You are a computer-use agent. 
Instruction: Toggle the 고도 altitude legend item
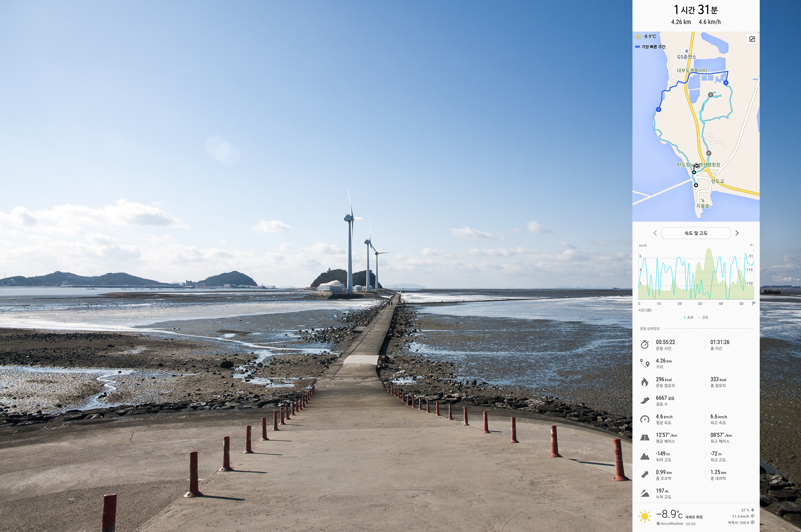(704, 318)
